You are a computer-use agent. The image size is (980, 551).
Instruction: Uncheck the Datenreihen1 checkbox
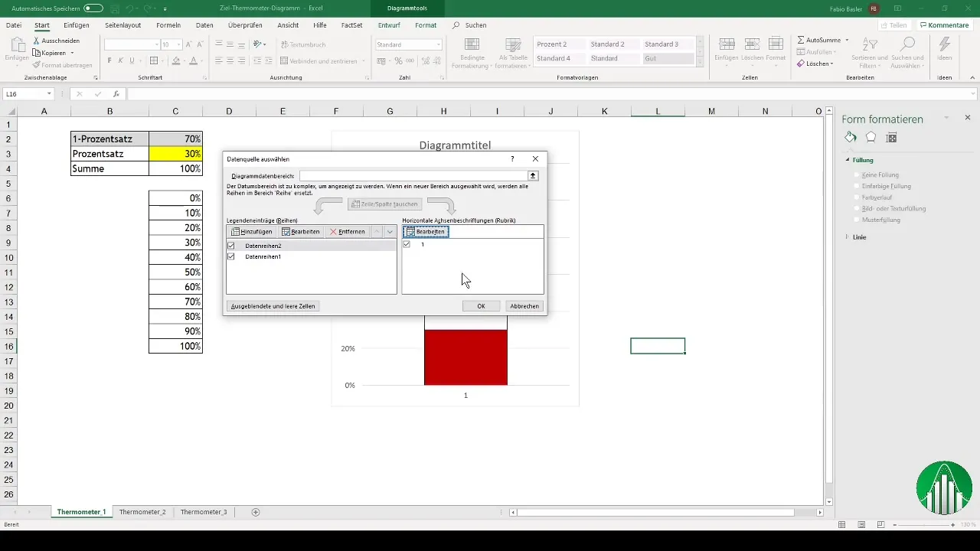pyautogui.click(x=231, y=256)
